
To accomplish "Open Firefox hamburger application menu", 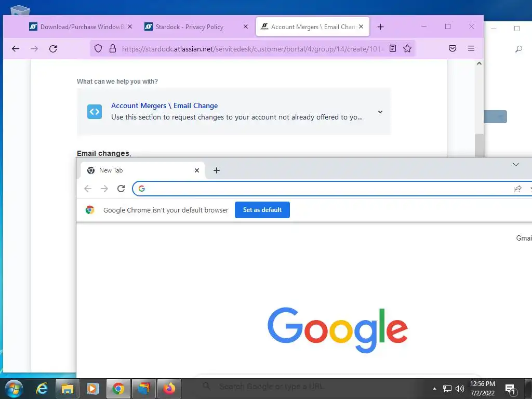I will tap(471, 48).
